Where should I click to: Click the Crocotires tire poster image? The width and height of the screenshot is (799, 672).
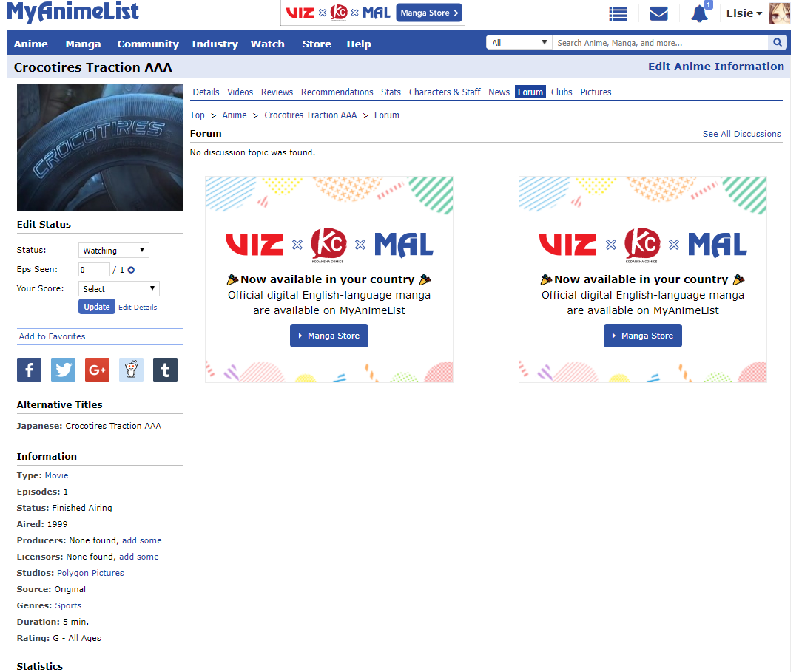point(100,148)
